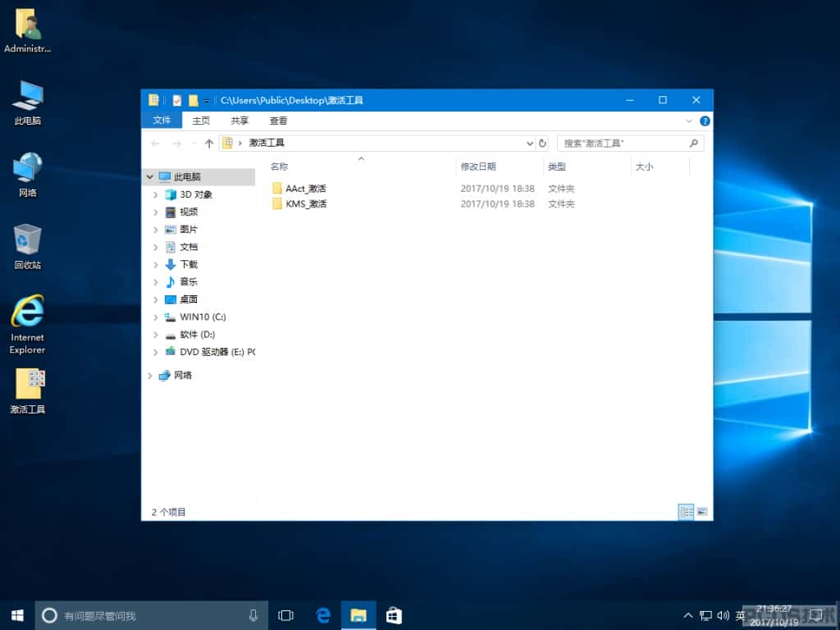This screenshot has width=840, height=630.
Task: Click the Cortana search box on taskbar
Action: pos(152,615)
